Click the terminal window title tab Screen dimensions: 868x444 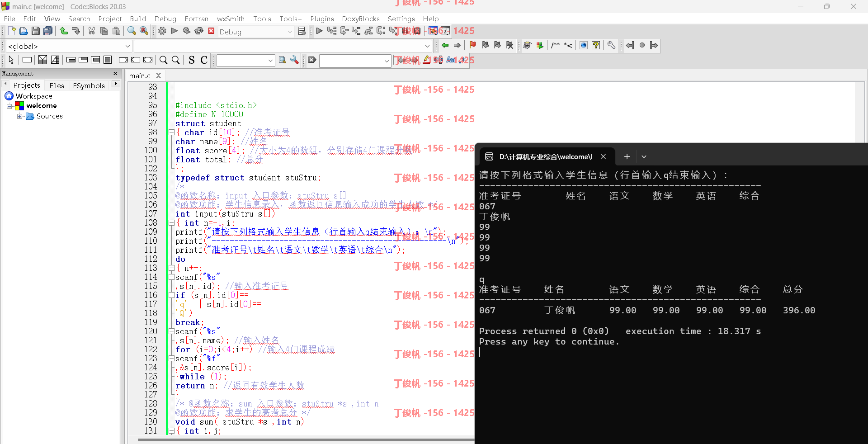(x=546, y=157)
